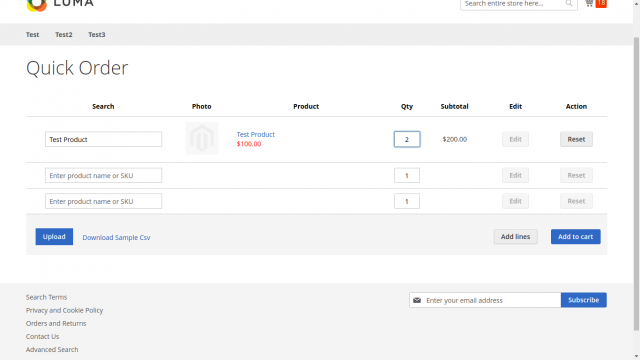Open the shopping cart icon
The width and height of the screenshot is (640, 360).
pyautogui.click(x=589, y=3)
